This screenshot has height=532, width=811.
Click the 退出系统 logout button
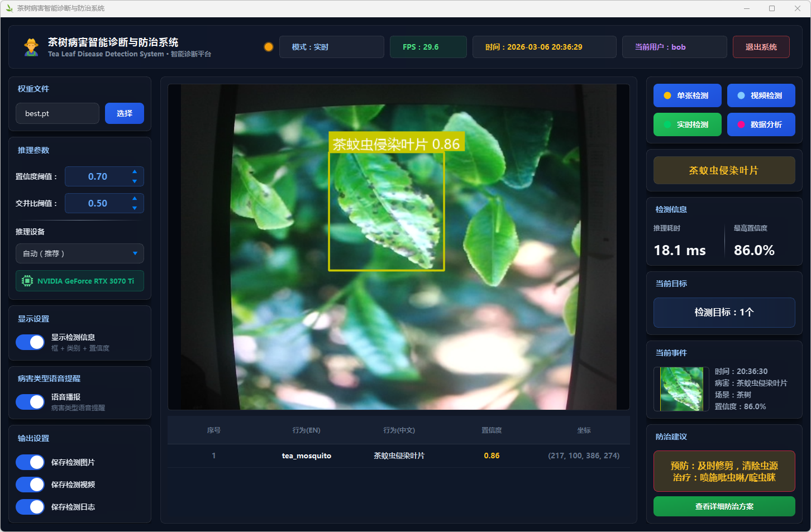pos(761,47)
